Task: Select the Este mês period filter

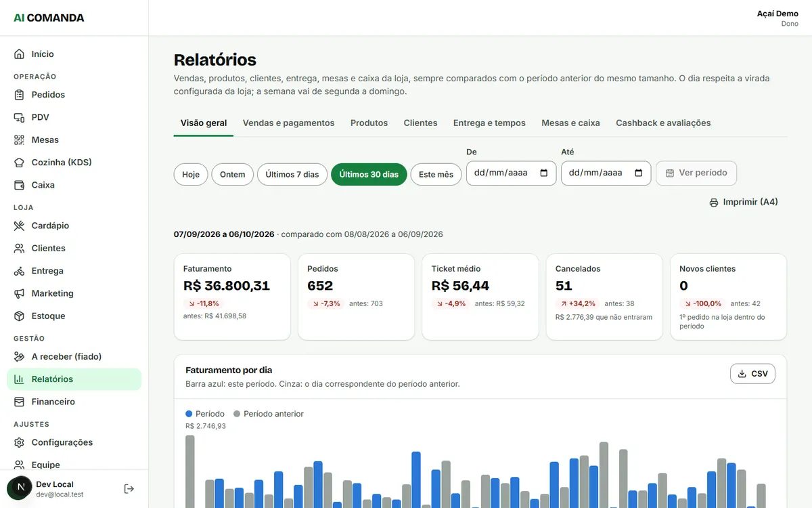Action: point(436,174)
